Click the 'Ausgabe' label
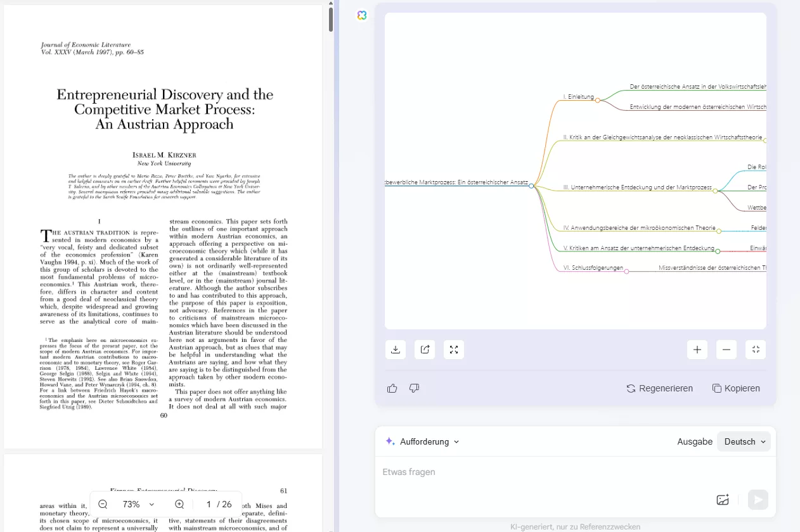This screenshot has height=532, width=800. [695, 441]
